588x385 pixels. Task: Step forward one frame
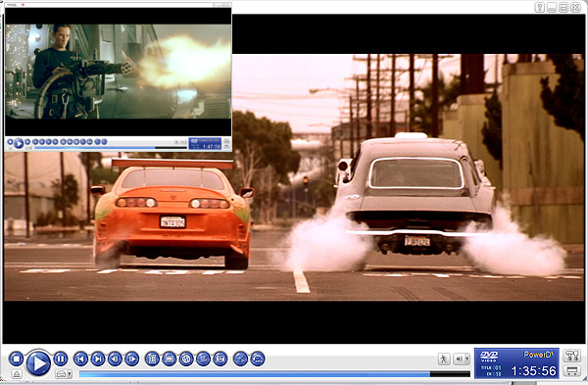(131, 360)
